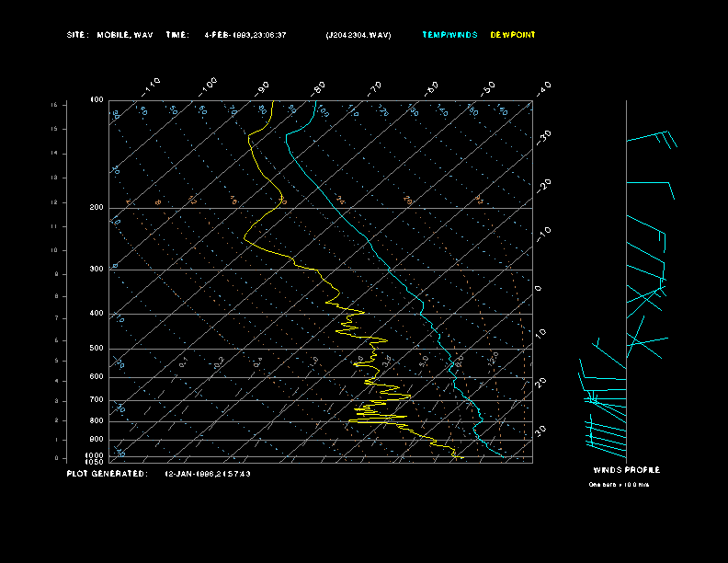Click the 300 pressure level label
Screen dimensions: 728x563
click(x=97, y=270)
